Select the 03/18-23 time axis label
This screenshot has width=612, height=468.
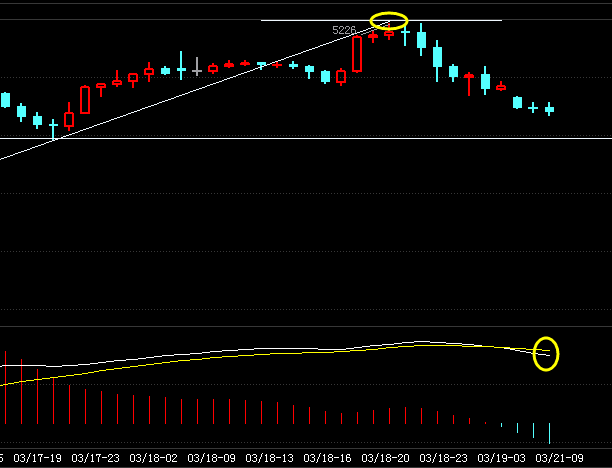coord(443,457)
